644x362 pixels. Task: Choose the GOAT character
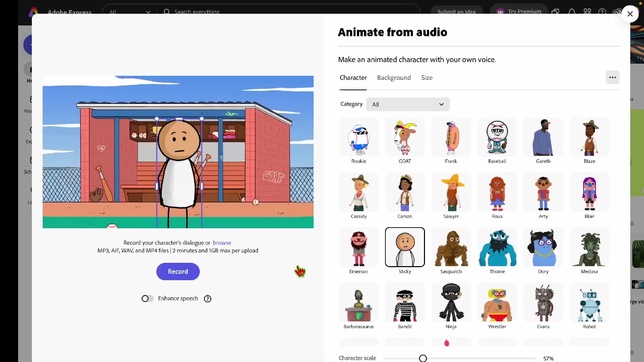pyautogui.click(x=405, y=137)
